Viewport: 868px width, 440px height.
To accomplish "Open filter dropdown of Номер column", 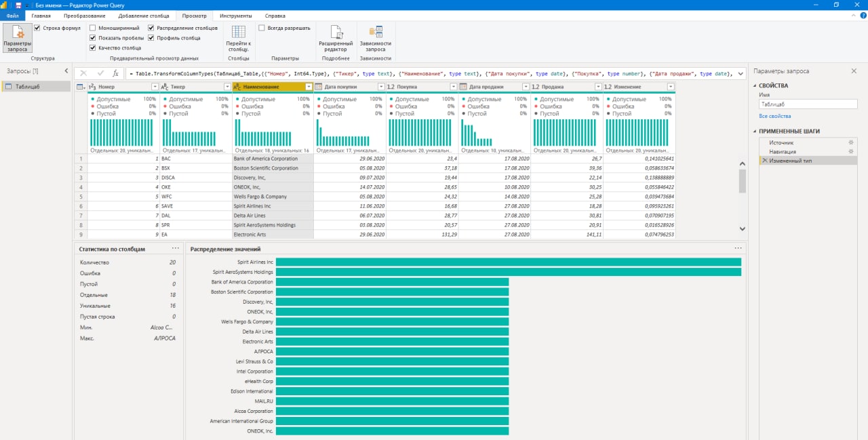I will tap(155, 87).
